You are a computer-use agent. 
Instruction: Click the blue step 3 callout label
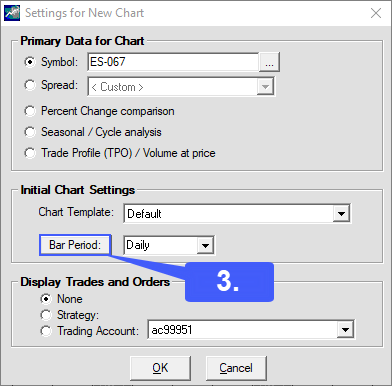229,282
